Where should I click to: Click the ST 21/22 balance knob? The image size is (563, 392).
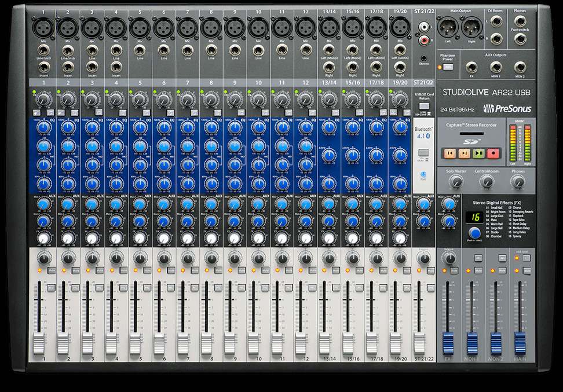(x=423, y=258)
